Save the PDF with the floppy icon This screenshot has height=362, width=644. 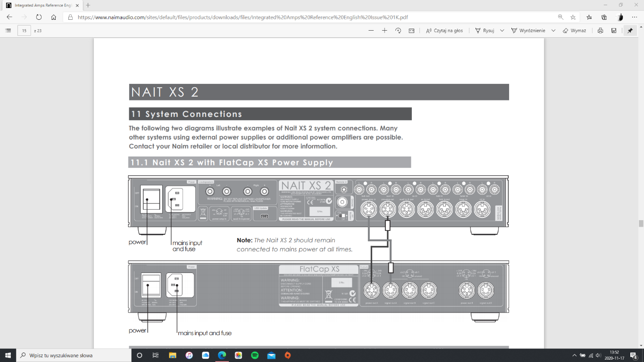click(614, 31)
